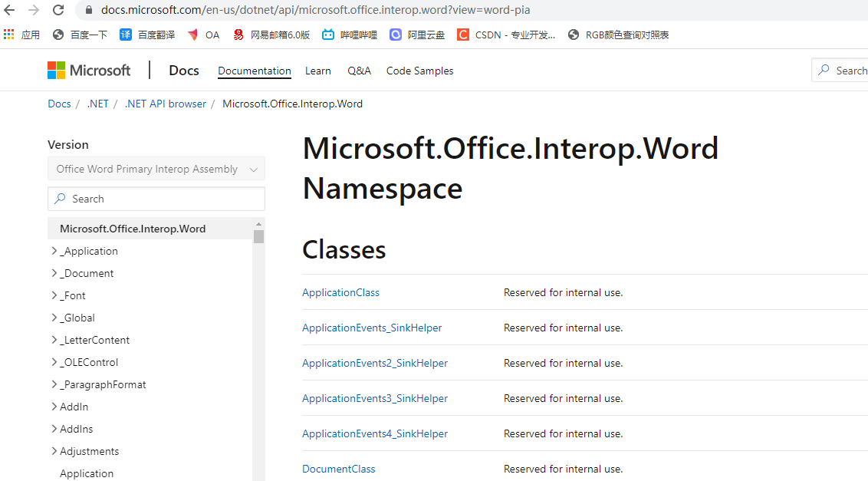Open the OA bookmark
868x481 pixels.
point(203,35)
